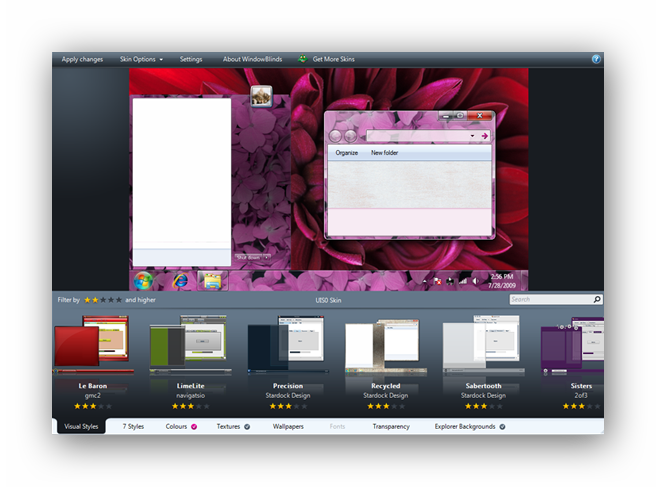
Task: Toggle the Textures tab check indicator
Action: point(247,426)
